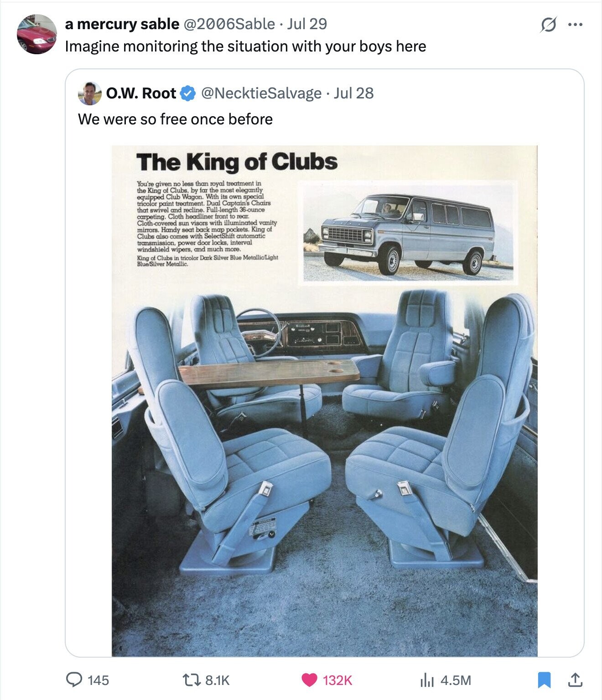Click O.W. Root's small profile picture
This screenshot has height=700, width=602.
click(x=89, y=93)
